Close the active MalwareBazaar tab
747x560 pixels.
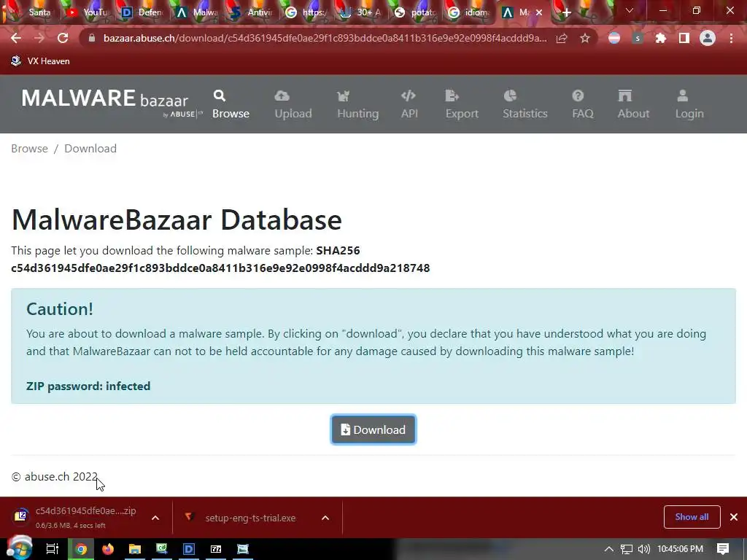pos(539,13)
